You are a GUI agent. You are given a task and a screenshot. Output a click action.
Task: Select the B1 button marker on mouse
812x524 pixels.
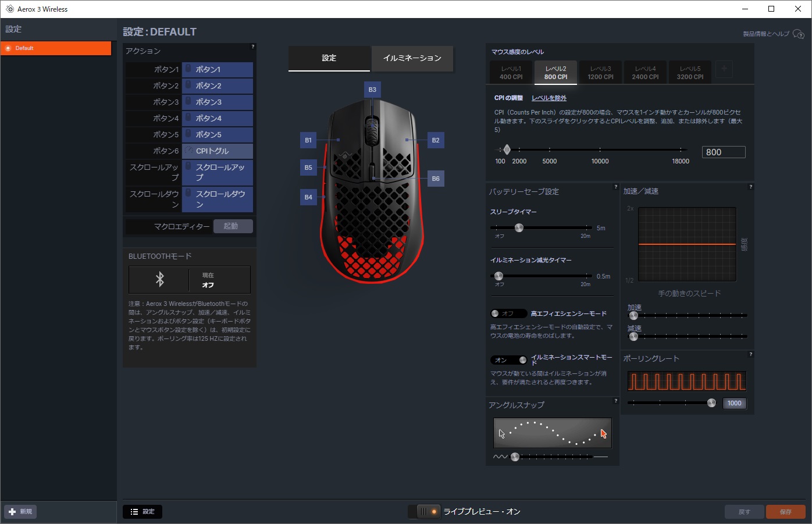click(308, 140)
